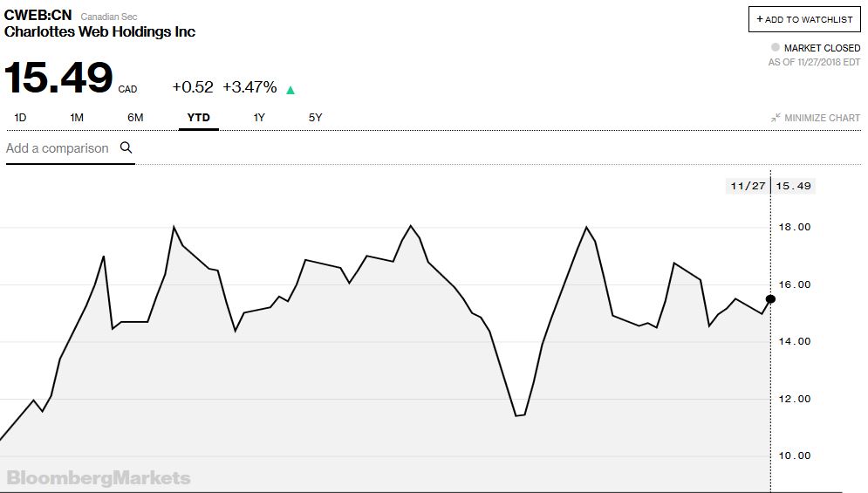868x493 pixels.
Task: Click the gray market closed status dot
Action: pyautogui.click(x=775, y=48)
